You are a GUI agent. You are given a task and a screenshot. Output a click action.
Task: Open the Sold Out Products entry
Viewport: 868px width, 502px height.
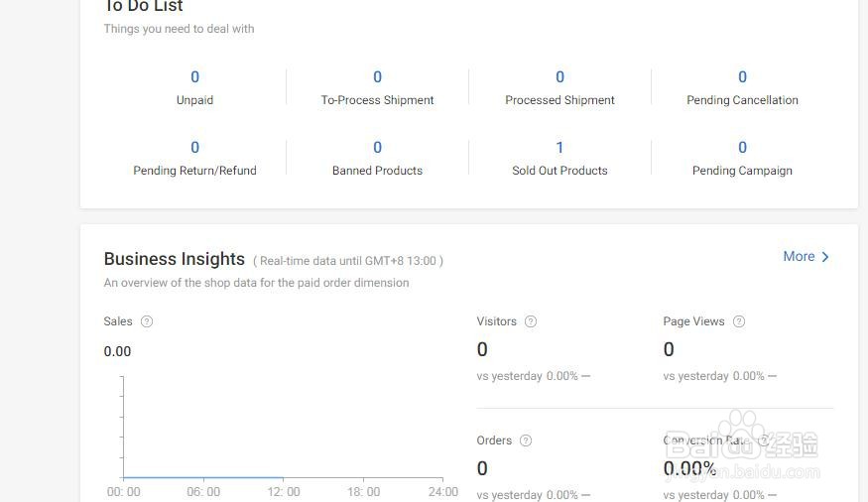coord(559,148)
